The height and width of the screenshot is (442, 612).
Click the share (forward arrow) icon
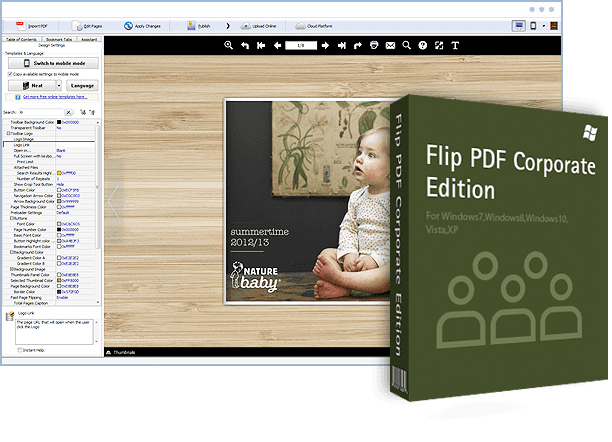[358, 45]
